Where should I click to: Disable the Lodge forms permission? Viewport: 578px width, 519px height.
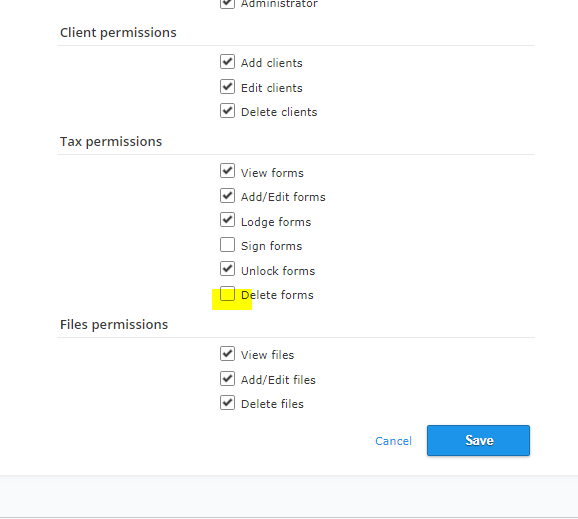click(227, 220)
